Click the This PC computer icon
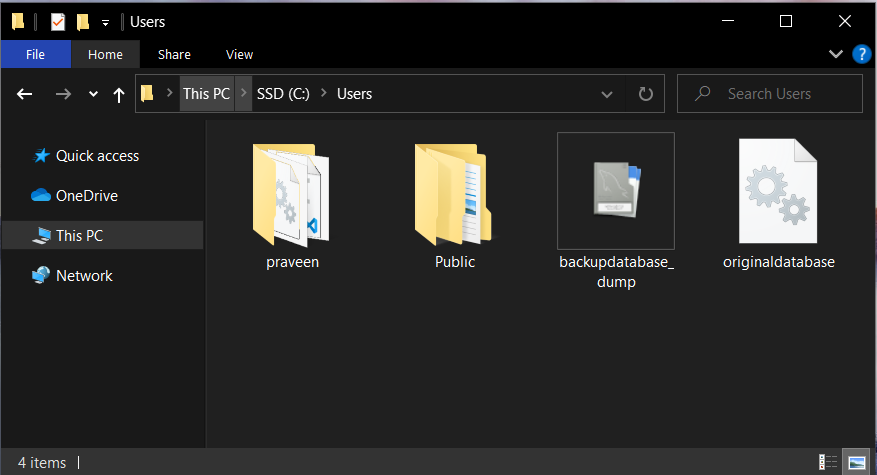The image size is (877, 475). pos(41,236)
